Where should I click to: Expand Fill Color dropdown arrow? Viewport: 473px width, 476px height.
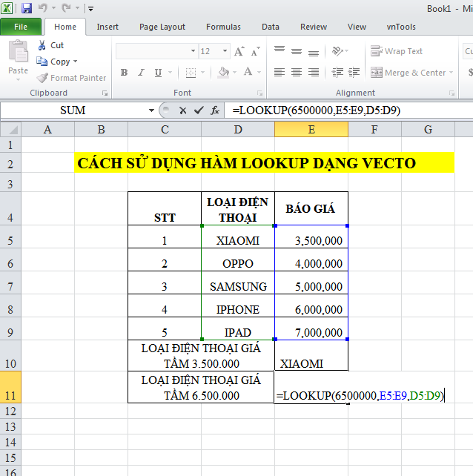[x=235, y=73]
